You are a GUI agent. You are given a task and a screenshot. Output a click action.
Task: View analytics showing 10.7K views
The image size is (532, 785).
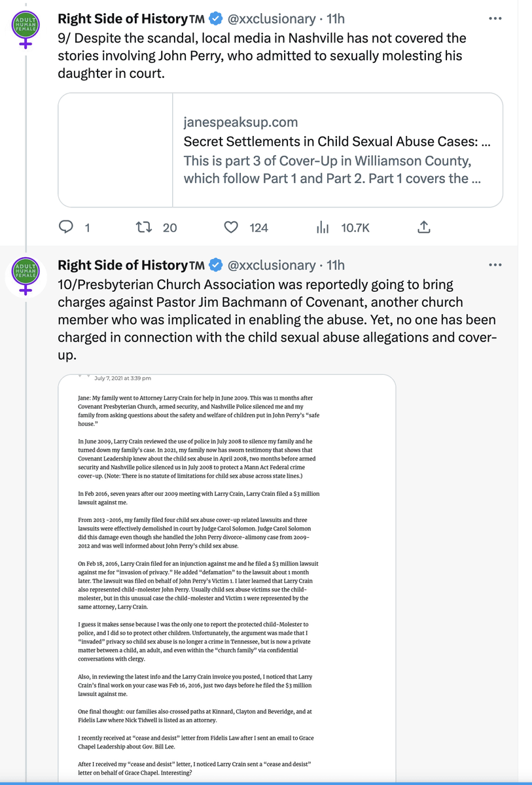tap(323, 227)
